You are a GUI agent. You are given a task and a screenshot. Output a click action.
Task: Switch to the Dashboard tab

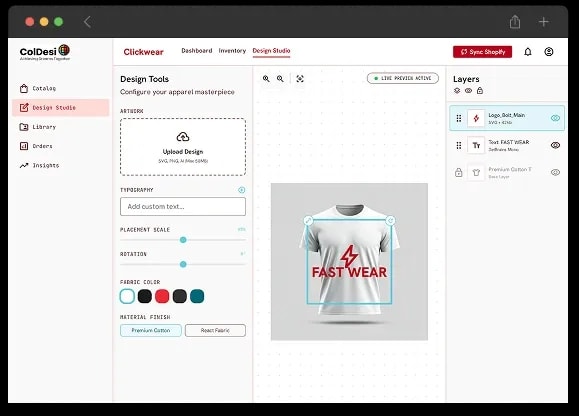[197, 51]
